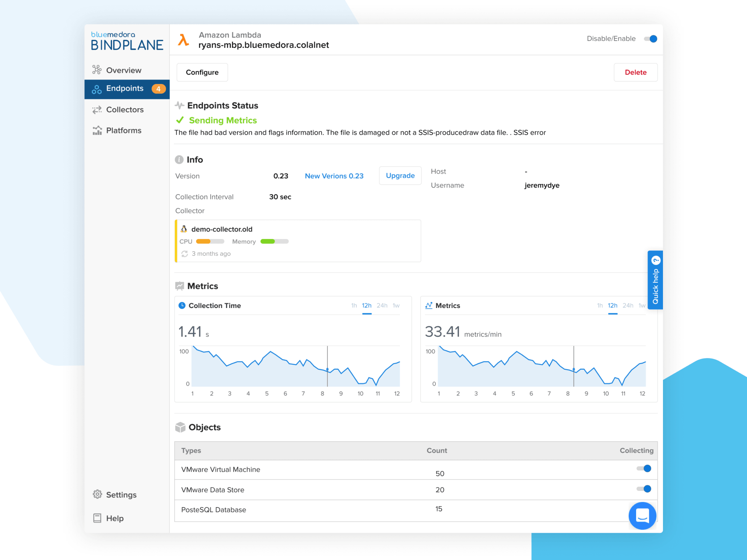The width and height of the screenshot is (747, 560).
Task: Click the Upgrade button
Action: (400, 175)
